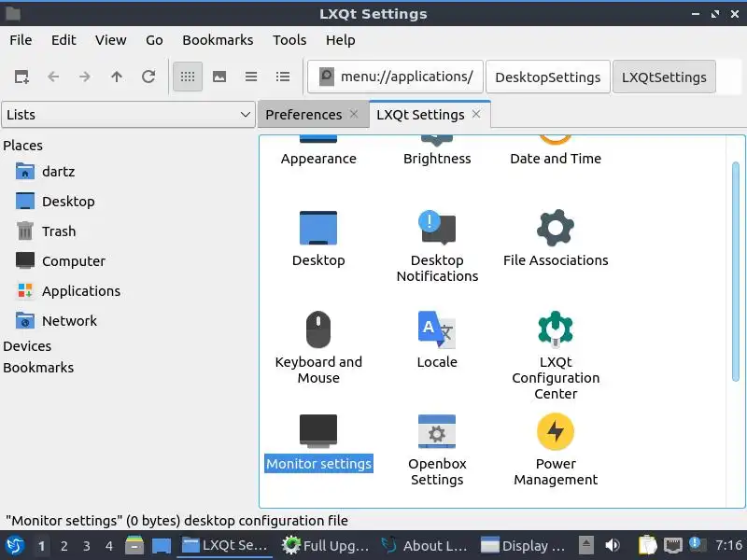Image resolution: width=747 pixels, height=560 pixels.
Task: Open the LXQt start menu button
Action: click(x=14, y=545)
